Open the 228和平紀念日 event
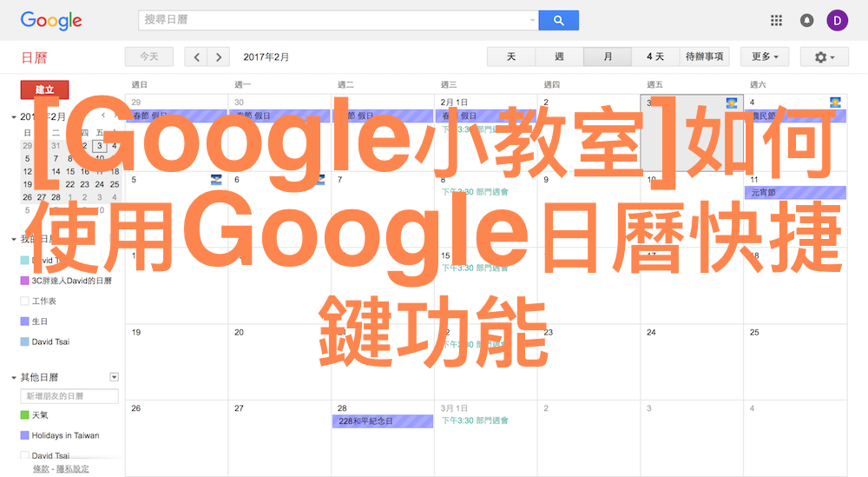Image resolution: width=868 pixels, height=477 pixels. coord(383,421)
